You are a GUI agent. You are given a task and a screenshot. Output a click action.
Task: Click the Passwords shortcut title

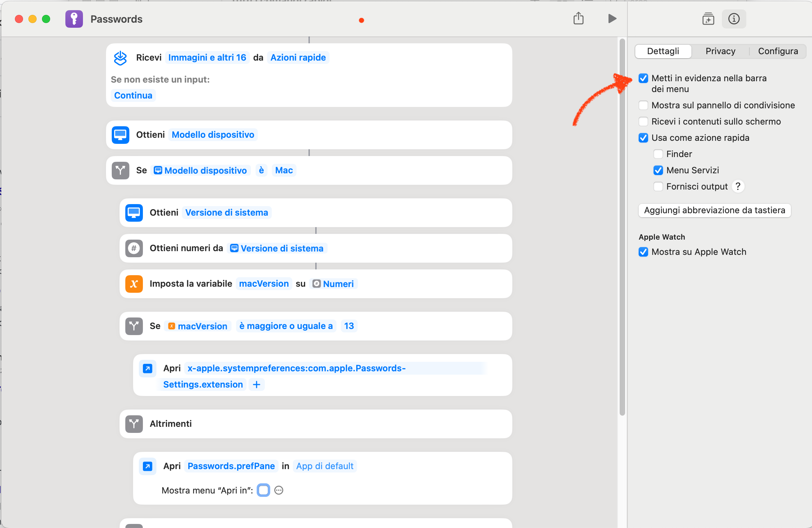point(116,19)
